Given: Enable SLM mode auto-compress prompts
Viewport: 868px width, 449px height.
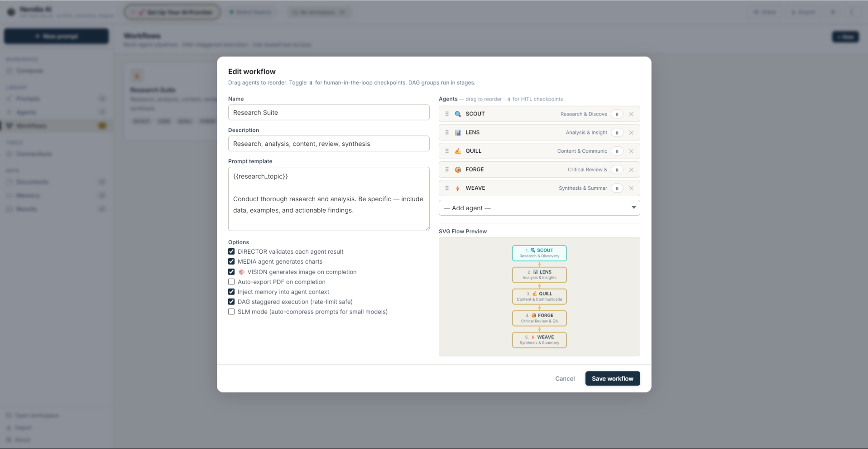Looking at the screenshot, I should [x=231, y=312].
